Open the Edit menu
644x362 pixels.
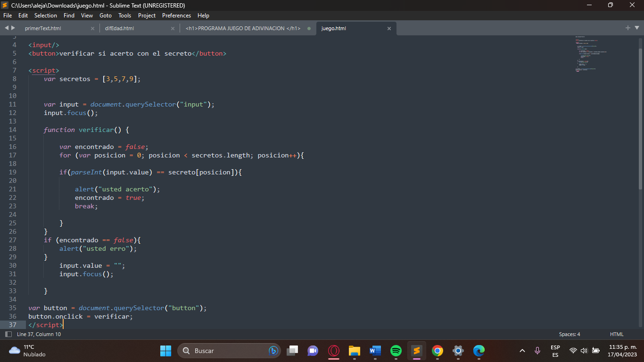tap(23, 16)
